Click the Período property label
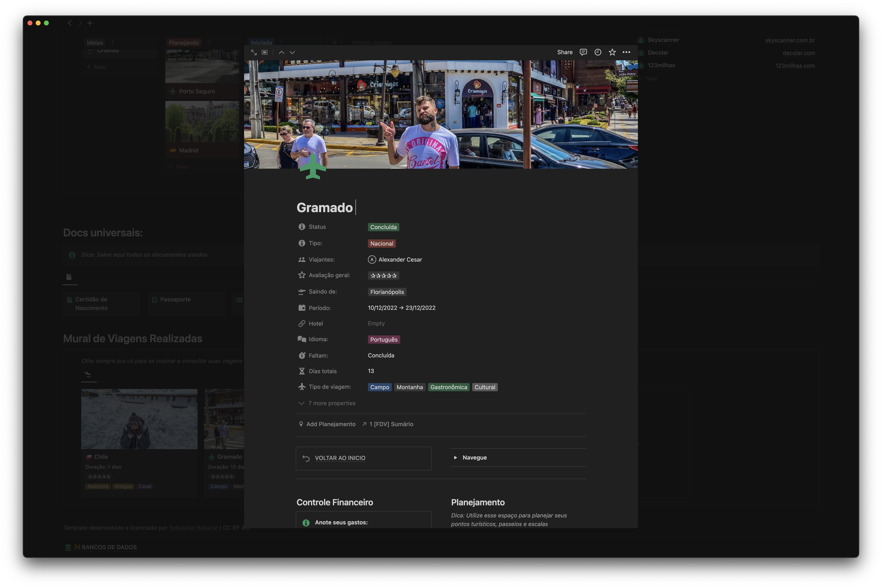Screen dimensions: 882x588 [320, 308]
